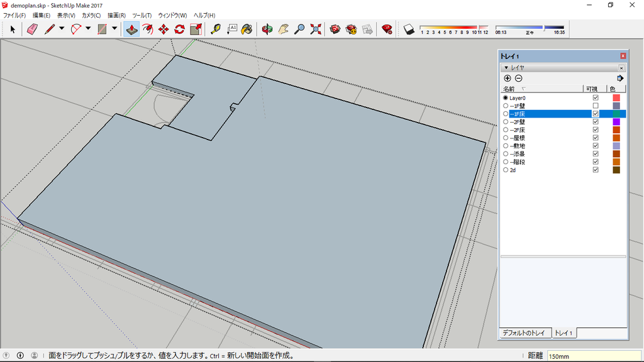Toggle the shadows display icon
Viewport: 644px width, 362px height.
click(409, 29)
